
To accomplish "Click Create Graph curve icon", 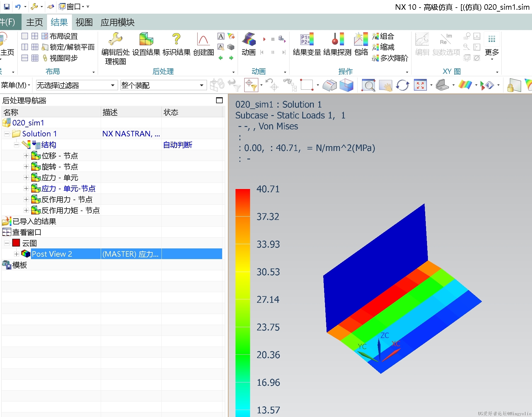I will click(x=203, y=39).
